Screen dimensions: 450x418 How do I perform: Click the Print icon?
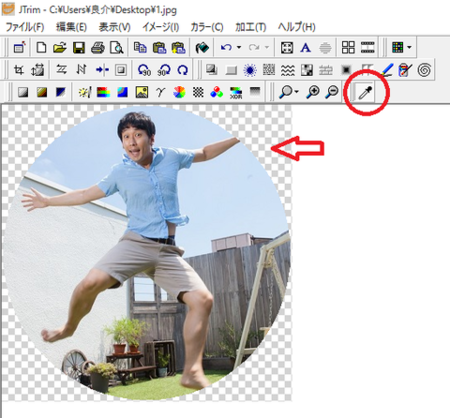tap(98, 48)
